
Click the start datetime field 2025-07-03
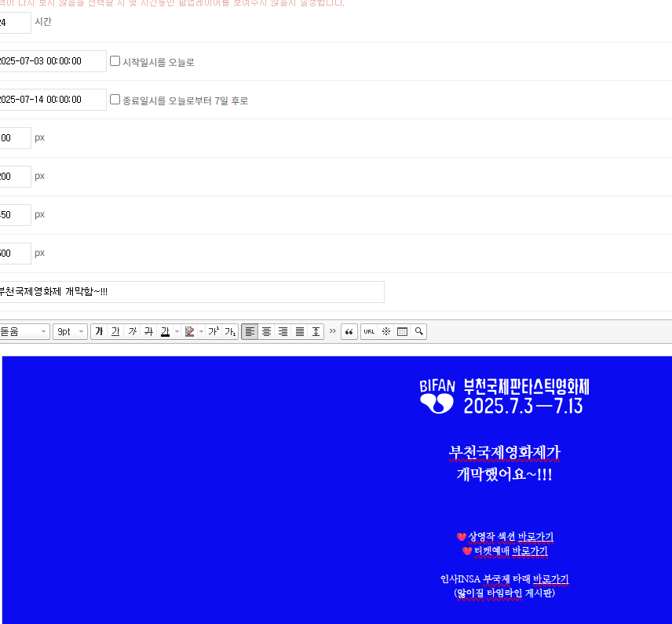tap(53, 61)
